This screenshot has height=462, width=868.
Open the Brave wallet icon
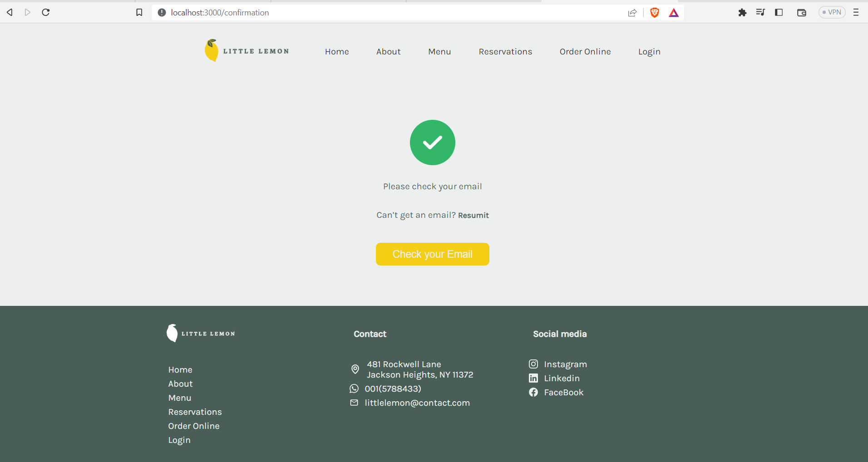(801, 13)
